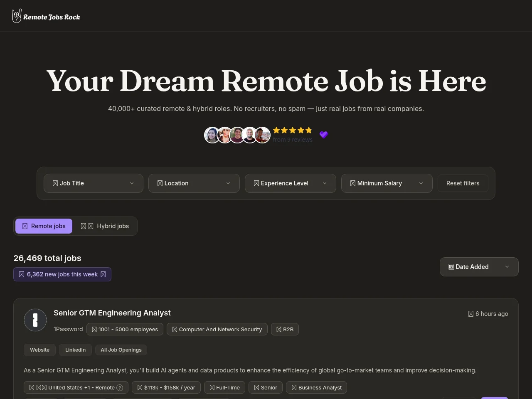Click the five-star rating
532x399 pixels.
tap(293, 131)
